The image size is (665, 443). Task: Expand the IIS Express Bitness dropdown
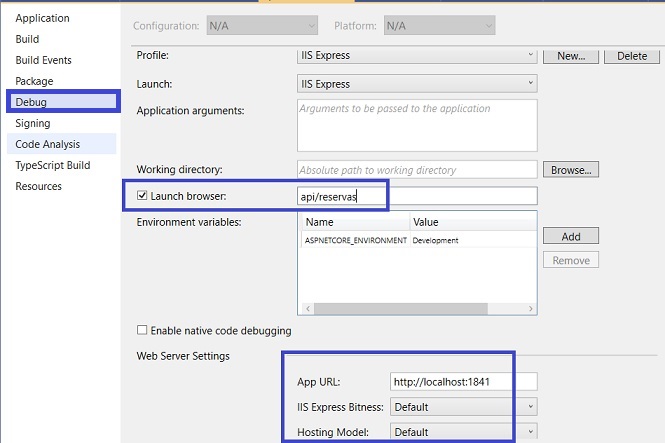click(x=464, y=407)
